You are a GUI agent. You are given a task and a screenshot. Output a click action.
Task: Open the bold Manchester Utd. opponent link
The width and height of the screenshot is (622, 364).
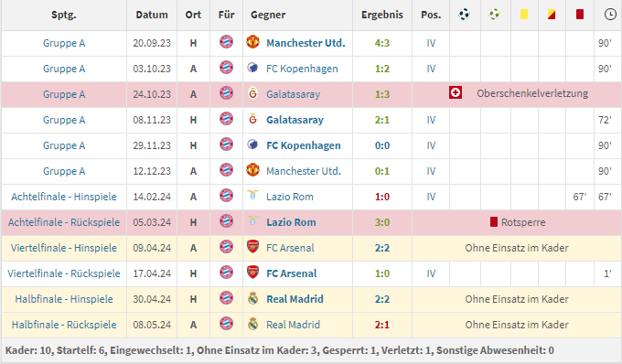(x=306, y=43)
